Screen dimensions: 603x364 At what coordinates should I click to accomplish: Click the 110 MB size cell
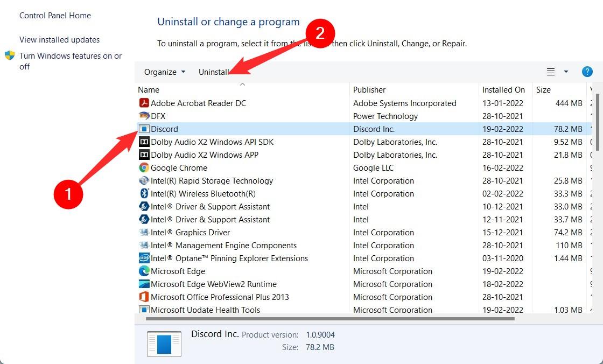[569, 245]
